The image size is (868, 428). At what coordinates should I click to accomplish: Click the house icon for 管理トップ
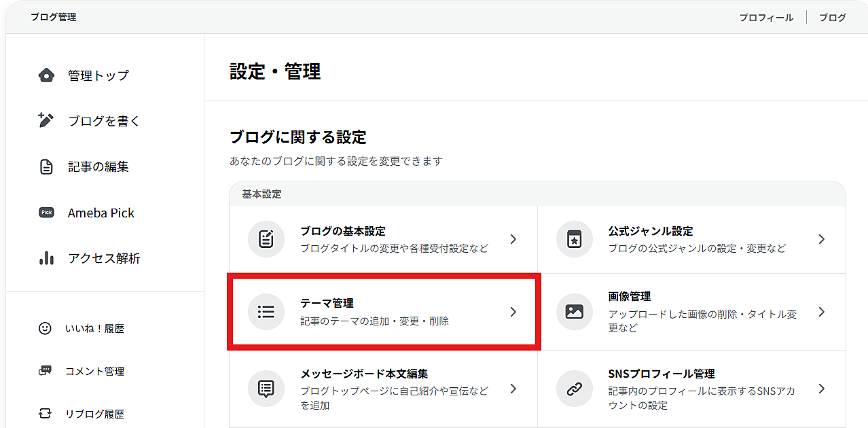click(x=46, y=75)
